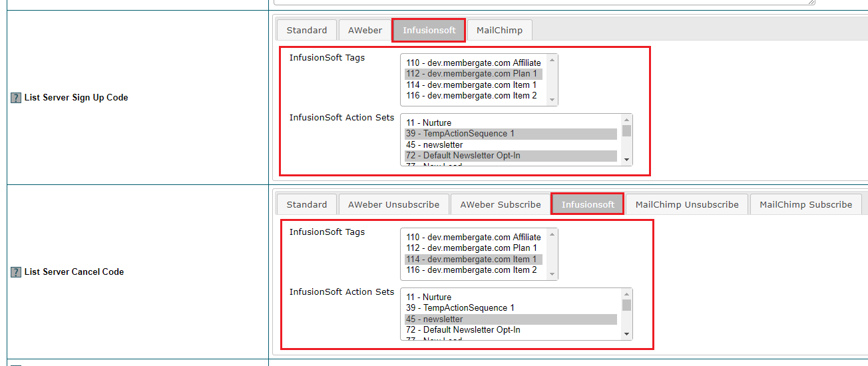Click scroll up arrow of Sign Up action sets list
The image size is (868, 366).
[x=626, y=120]
